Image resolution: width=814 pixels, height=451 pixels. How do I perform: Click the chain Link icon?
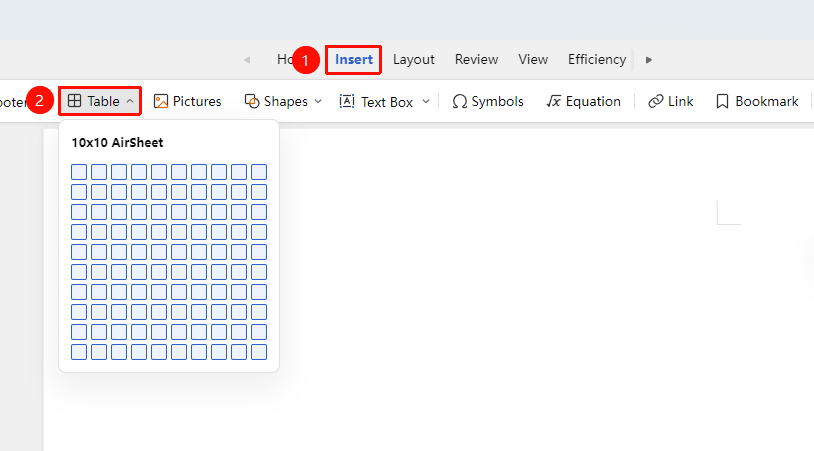[x=656, y=101]
